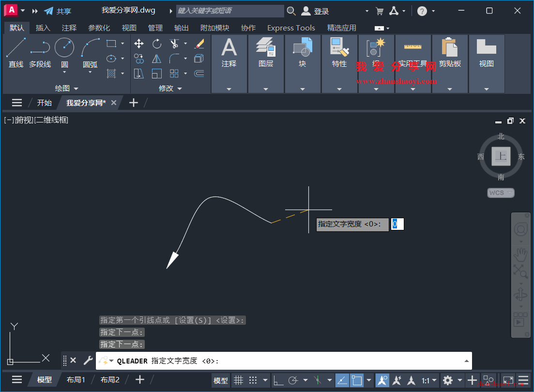Select the Circle (圆) tool
The width and height of the screenshot is (534, 392).
point(64,48)
